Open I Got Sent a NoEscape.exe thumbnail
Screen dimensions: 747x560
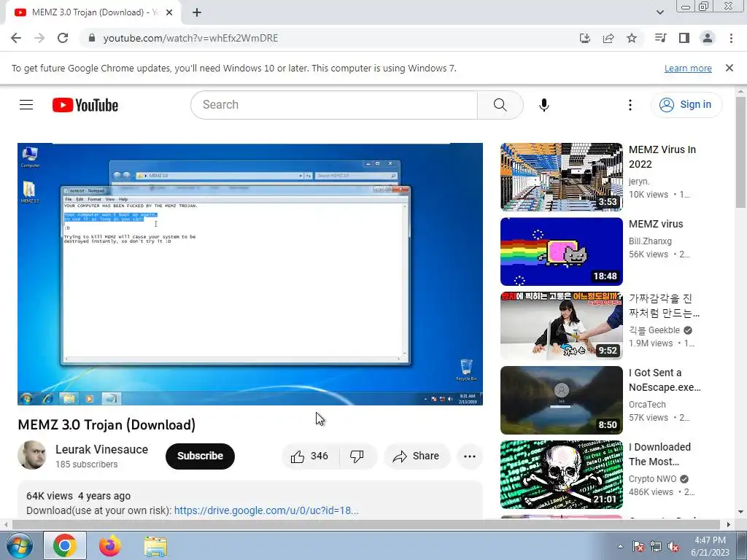(561, 400)
